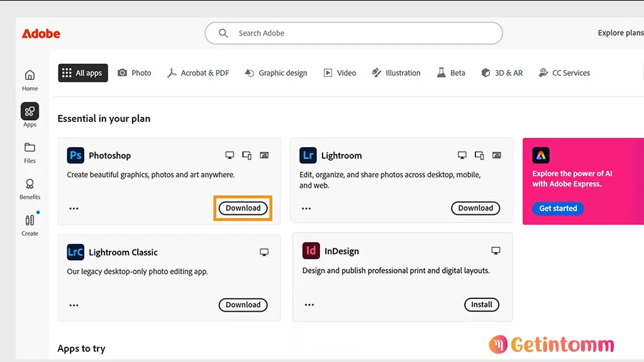
Task: Click the search magnifier icon
Action: pos(223,33)
